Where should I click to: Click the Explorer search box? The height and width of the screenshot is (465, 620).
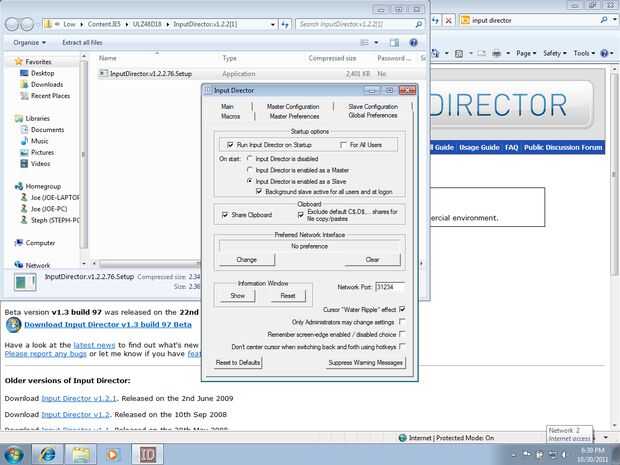360,25
